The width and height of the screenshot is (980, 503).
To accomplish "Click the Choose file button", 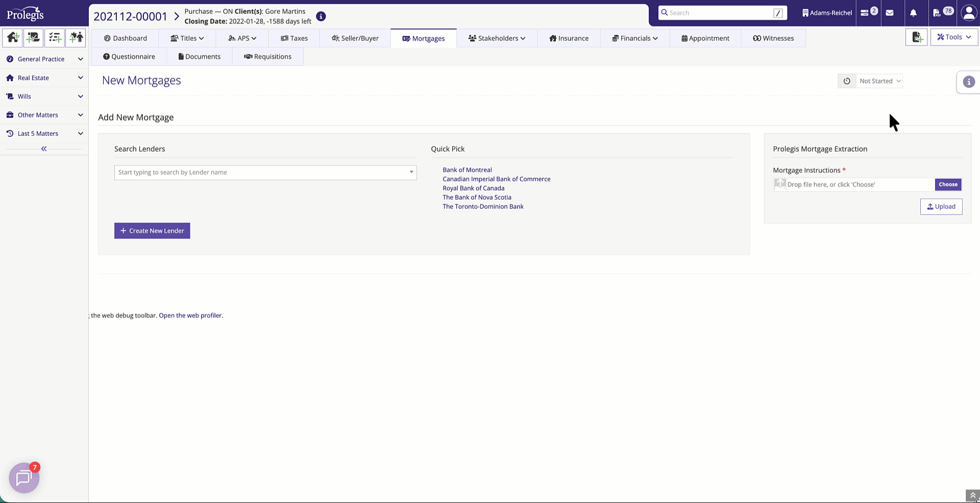I will pyautogui.click(x=948, y=184).
